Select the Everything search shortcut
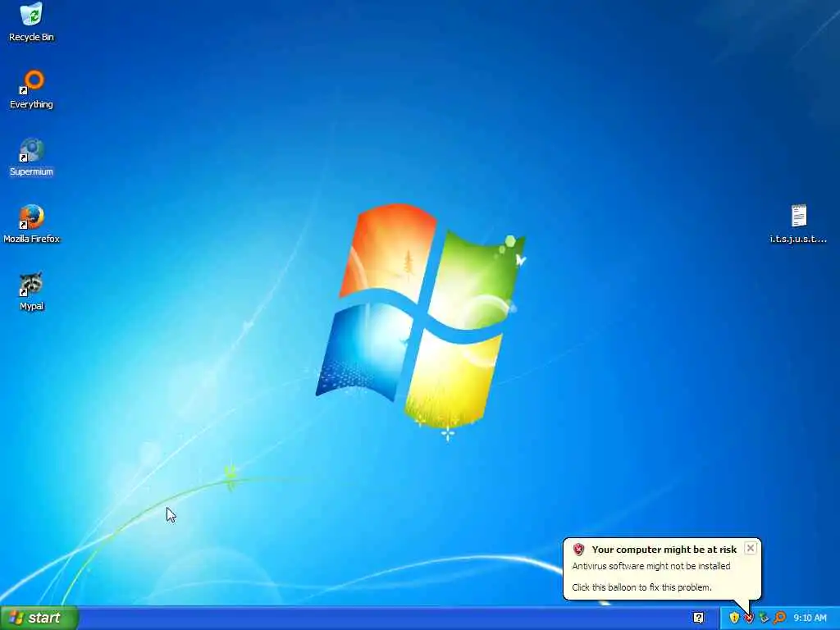The image size is (840, 630). click(31, 89)
